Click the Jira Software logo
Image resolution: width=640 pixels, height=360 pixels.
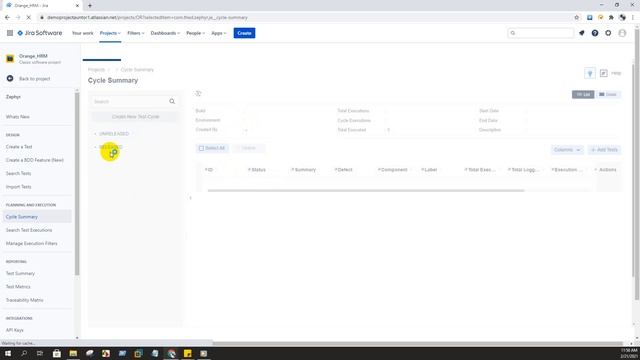(40, 33)
